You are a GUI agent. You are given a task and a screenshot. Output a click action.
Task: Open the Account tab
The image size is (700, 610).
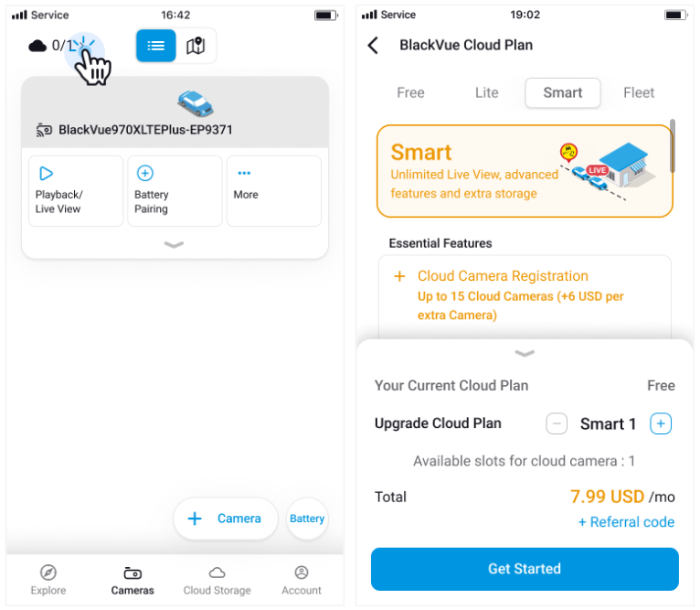click(x=302, y=580)
